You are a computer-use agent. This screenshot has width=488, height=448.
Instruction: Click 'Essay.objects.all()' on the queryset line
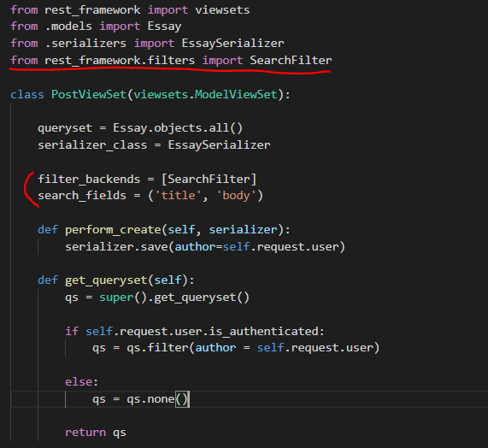pos(178,128)
